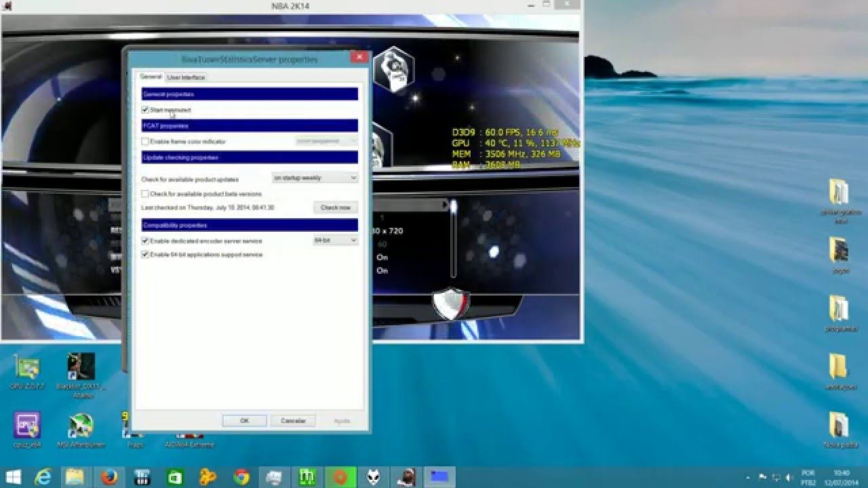Open the volume speaker tray icon
This screenshot has height=488, width=868.
[x=788, y=477]
